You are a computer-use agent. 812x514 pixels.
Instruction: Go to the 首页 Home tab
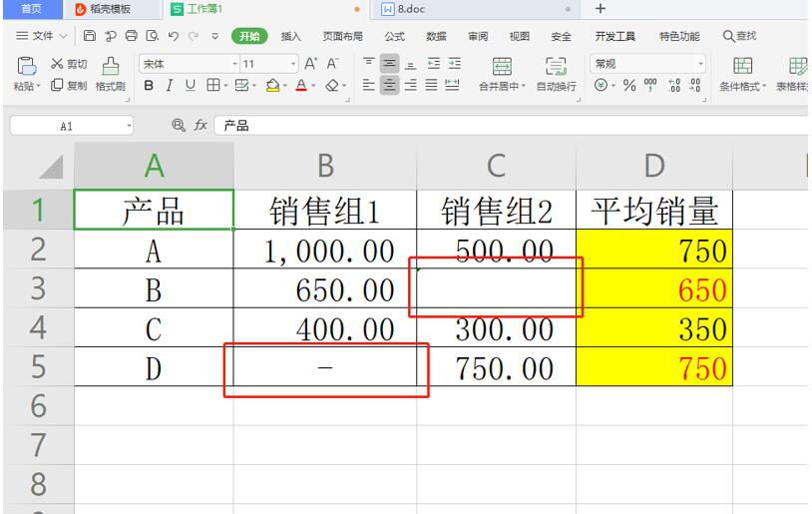pyautogui.click(x=32, y=9)
